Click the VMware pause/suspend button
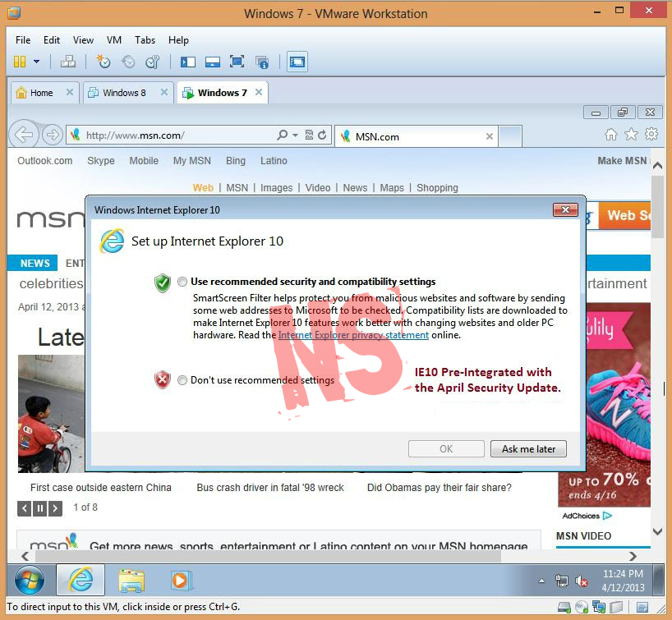 [x=20, y=62]
